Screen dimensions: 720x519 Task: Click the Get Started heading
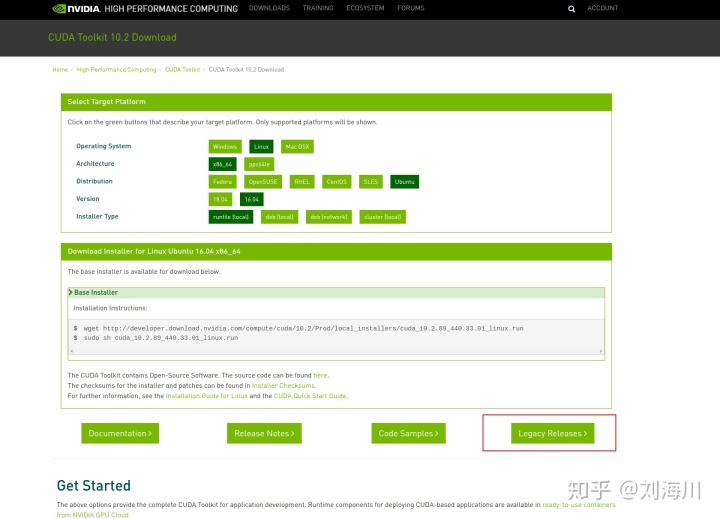(x=94, y=485)
